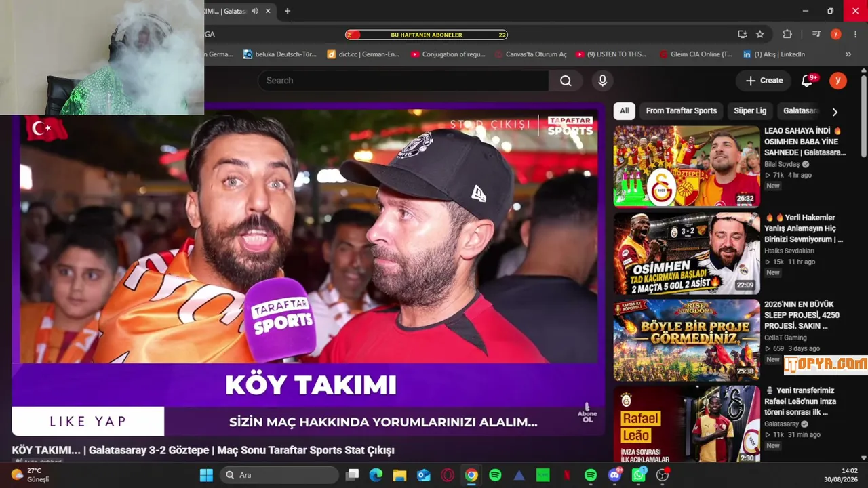Open the green square app on the taskbar
The width and height of the screenshot is (868, 488).
point(542,475)
